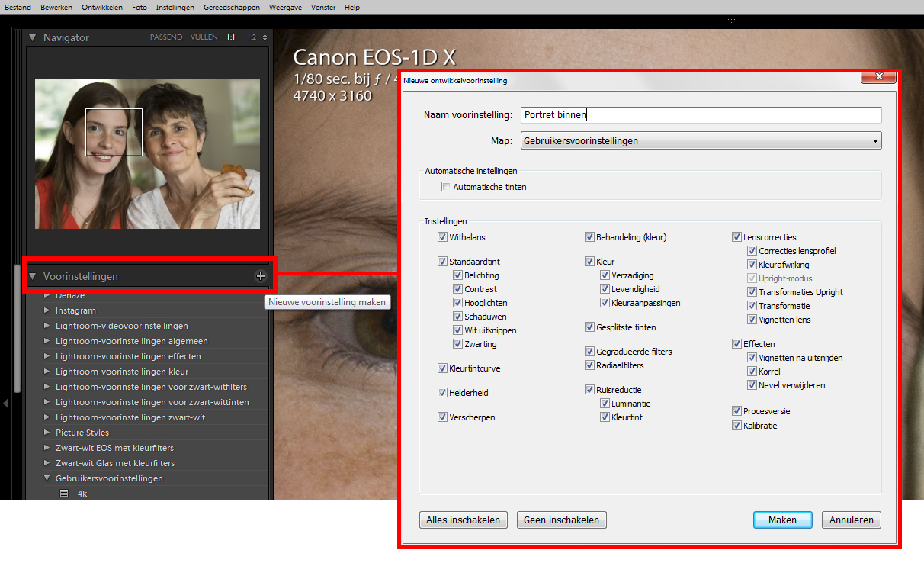Image resolution: width=924 pixels, height=563 pixels.
Task: Close the Nieuwe ontwikkelvoorinstelling dialog
Action: 877,77
